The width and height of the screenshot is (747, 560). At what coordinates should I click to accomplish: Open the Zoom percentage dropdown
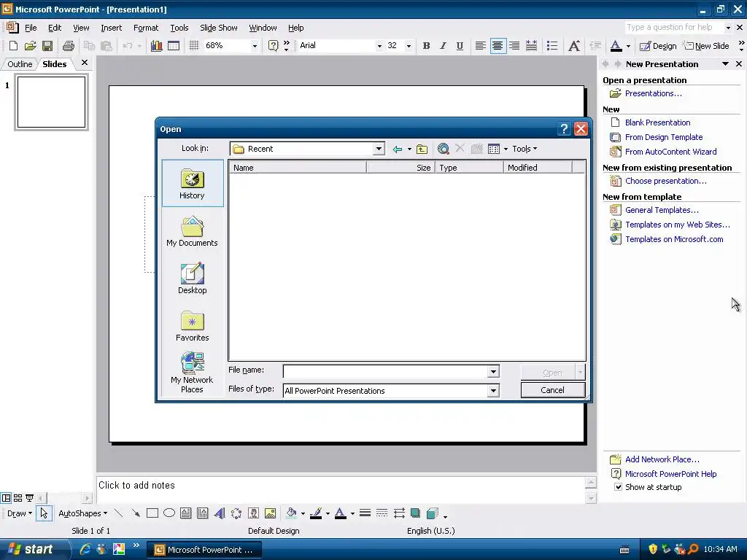(255, 46)
